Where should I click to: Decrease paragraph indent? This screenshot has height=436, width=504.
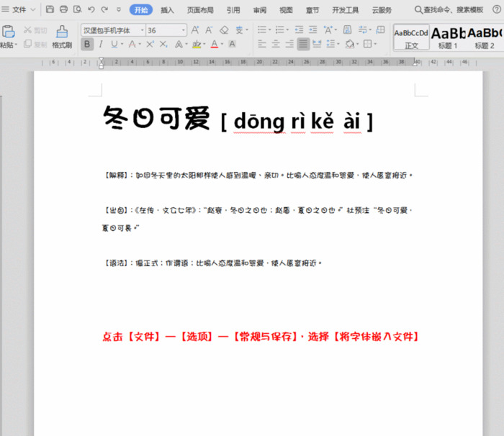(x=299, y=30)
